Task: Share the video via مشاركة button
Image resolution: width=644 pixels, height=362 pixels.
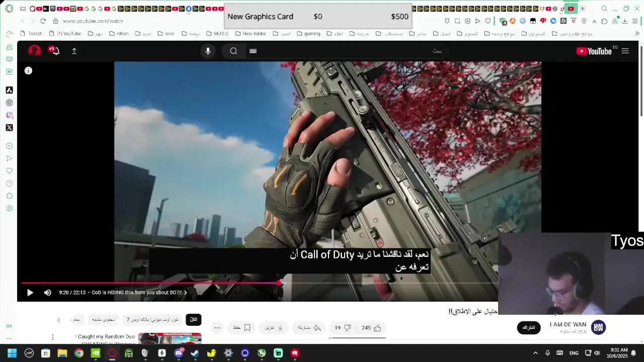Action: [309, 328]
